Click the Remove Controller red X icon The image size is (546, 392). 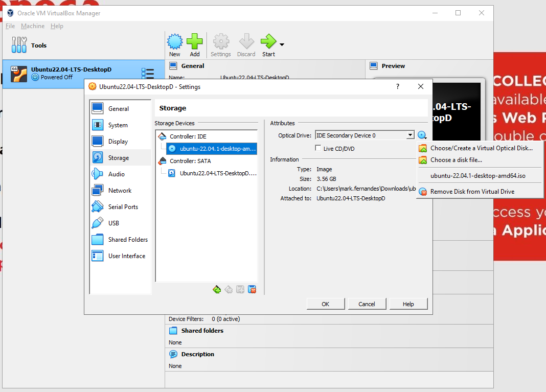252,289
